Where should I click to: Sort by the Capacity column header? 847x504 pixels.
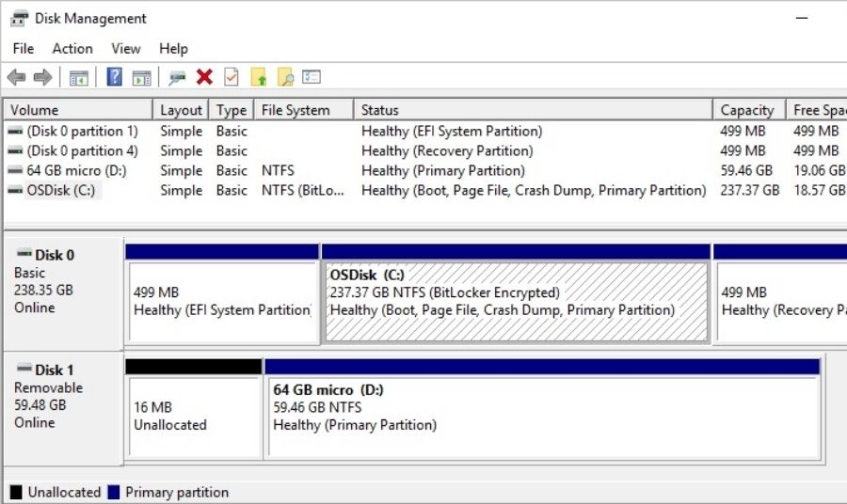(x=749, y=110)
